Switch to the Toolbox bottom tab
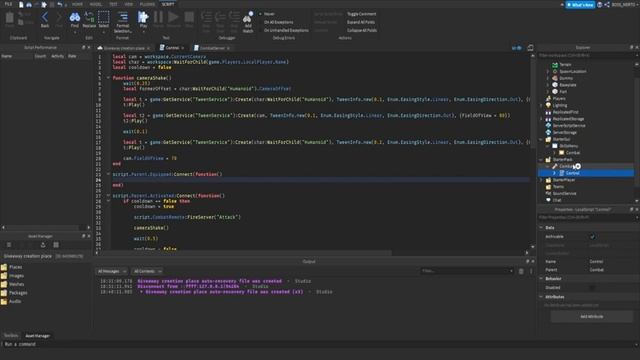The height and width of the screenshot is (360, 640). (11, 336)
